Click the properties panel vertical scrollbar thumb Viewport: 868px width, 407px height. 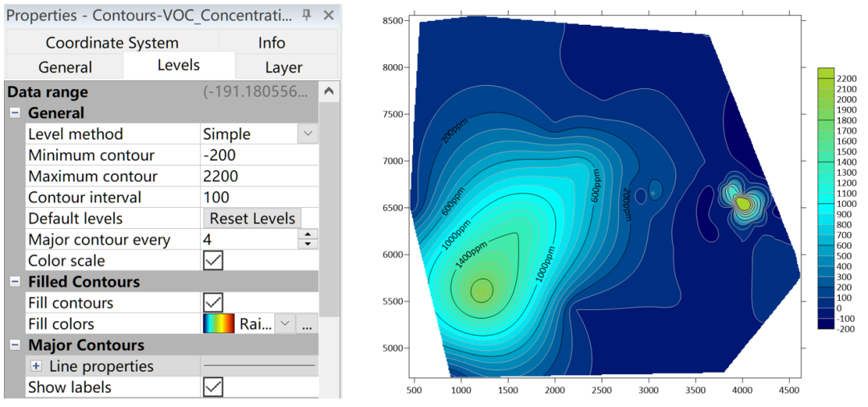[328, 210]
